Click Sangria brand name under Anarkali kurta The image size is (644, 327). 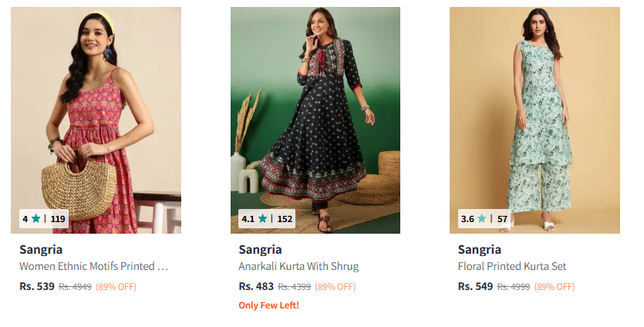[260, 249]
